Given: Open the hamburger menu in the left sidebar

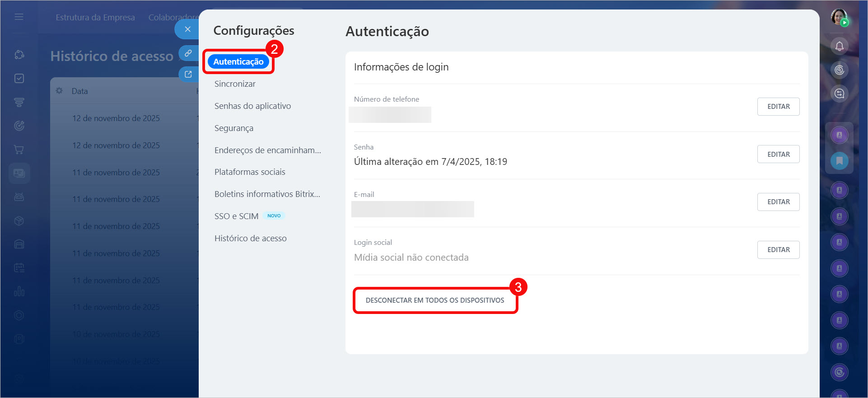Looking at the screenshot, I should 19,17.
